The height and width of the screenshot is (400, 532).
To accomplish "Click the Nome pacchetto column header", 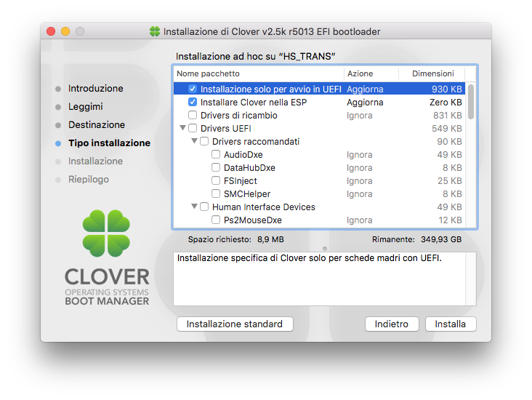I will [259, 73].
